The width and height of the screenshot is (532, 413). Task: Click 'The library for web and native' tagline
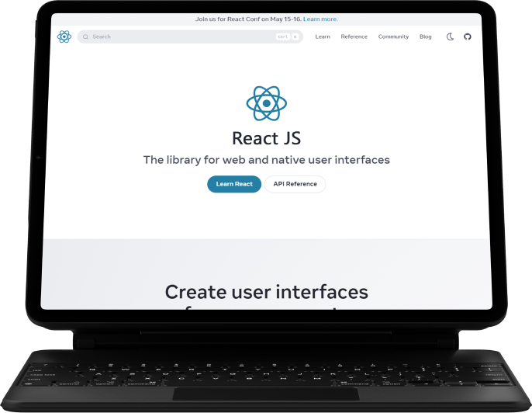266,160
